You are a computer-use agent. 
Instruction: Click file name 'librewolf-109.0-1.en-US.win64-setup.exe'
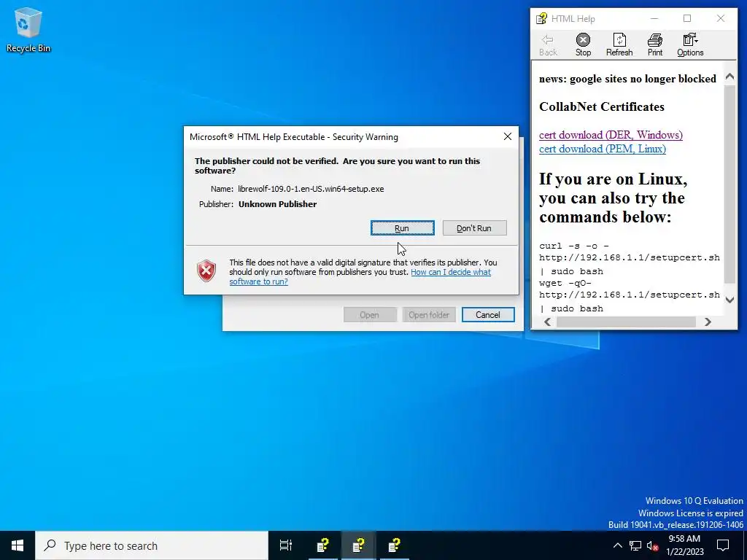point(311,189)
